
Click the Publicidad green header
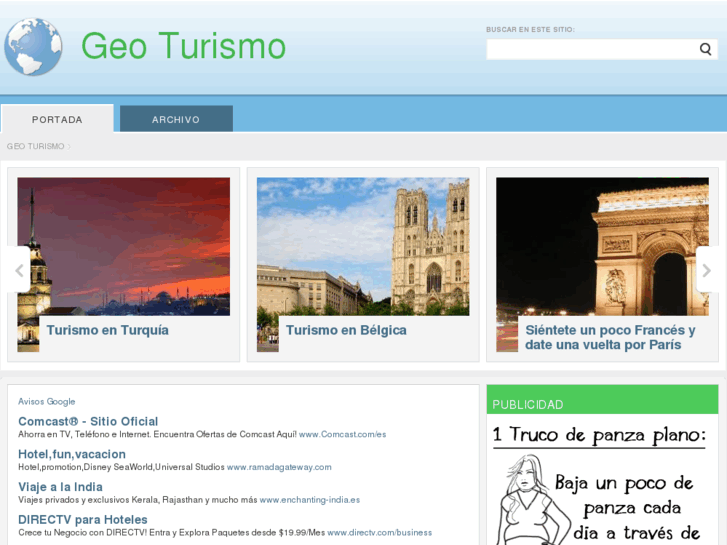602,399
